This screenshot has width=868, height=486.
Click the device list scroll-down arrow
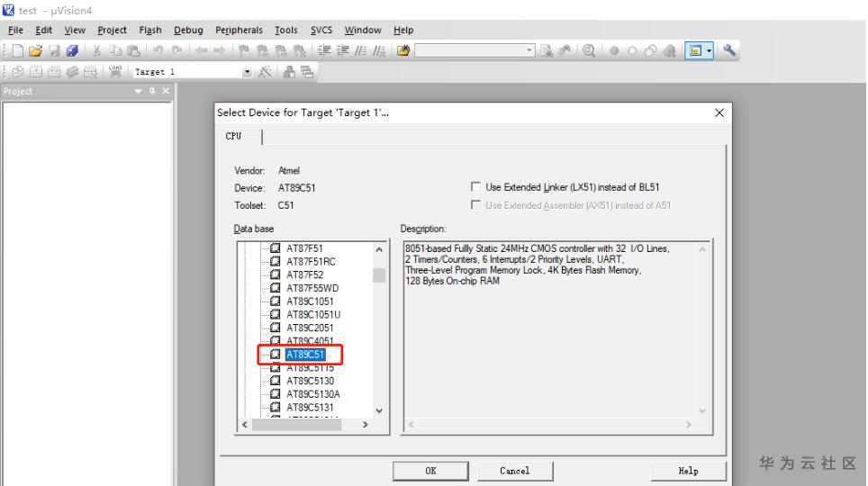pyautogui.click(x=379, y=410)
